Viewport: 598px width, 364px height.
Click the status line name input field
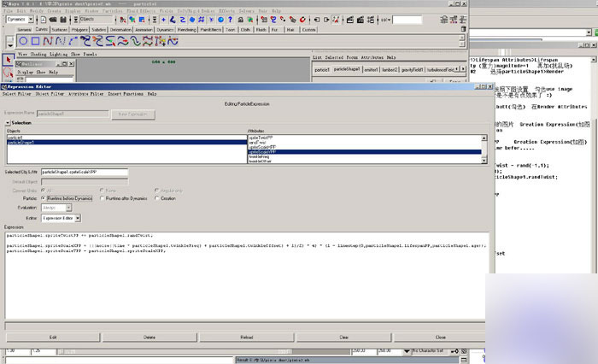[407, 20]
